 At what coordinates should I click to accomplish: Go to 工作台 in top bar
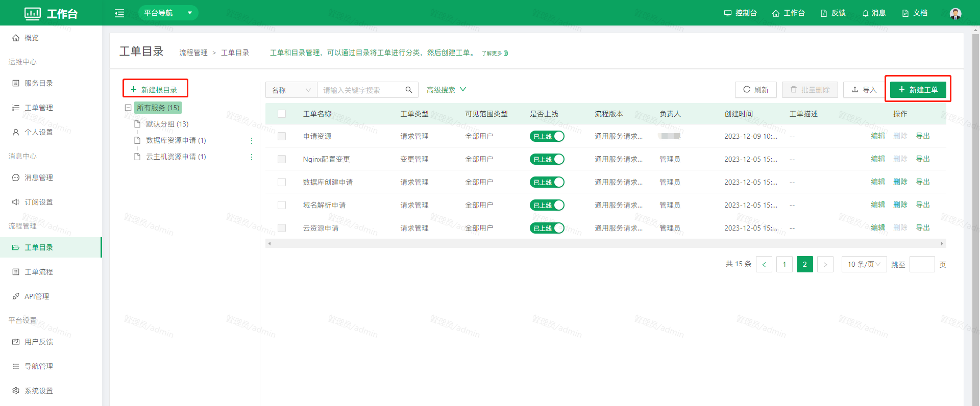pos(789,13)
